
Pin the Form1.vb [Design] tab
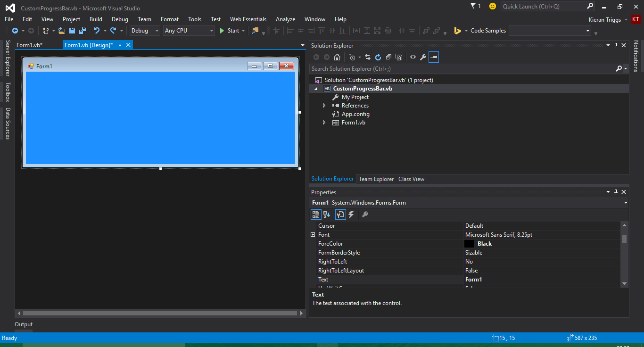click(x=119, y=45)
